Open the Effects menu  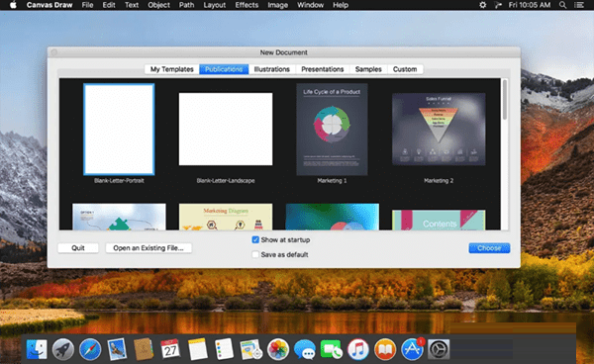[x=247, y=5]
